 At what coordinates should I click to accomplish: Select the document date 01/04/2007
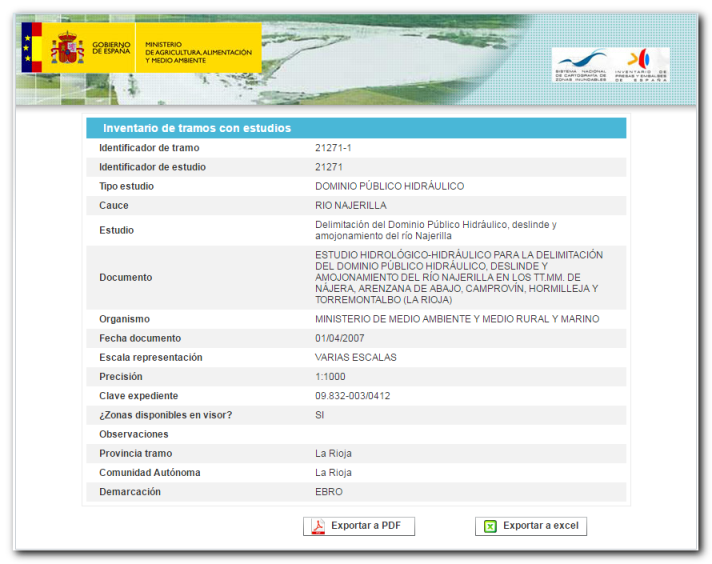[340, 338]
